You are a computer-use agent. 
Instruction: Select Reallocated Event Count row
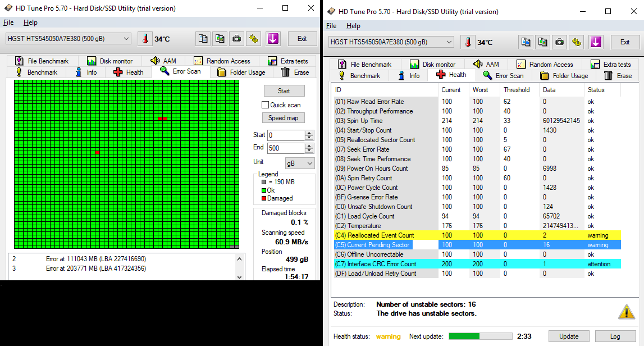coord(477,235)
